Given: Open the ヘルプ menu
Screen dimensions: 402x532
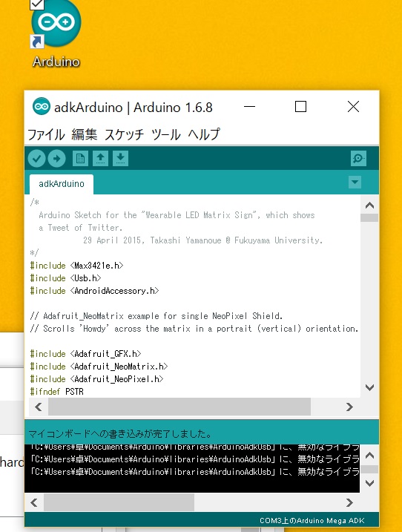Looking at the screenshot, I should [204, 134].
